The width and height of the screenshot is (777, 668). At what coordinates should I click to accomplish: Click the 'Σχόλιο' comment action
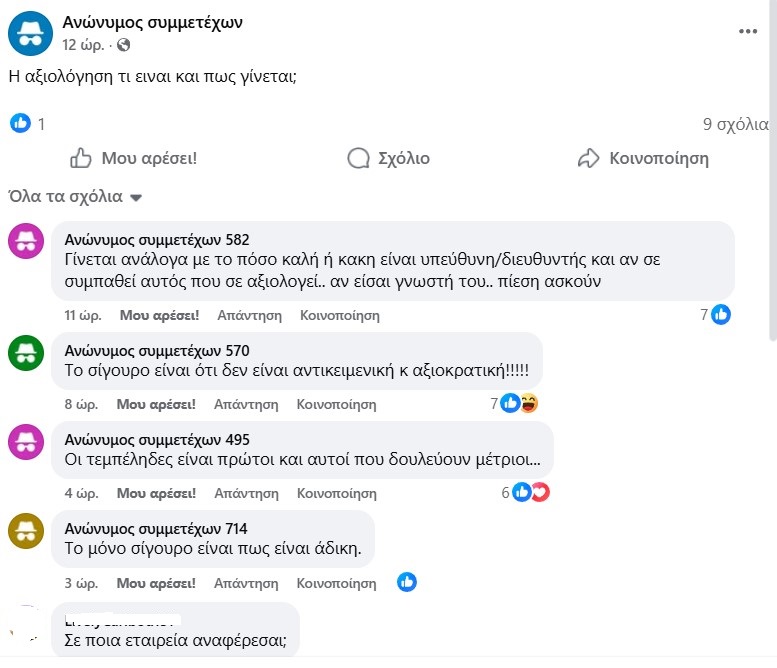click(388, 158)
